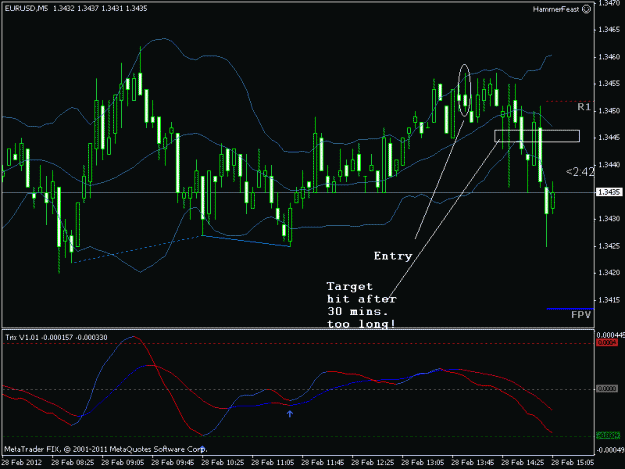Click the R1 pivot level label
Viewport: 625px width, 469px height.
point(584,107)
